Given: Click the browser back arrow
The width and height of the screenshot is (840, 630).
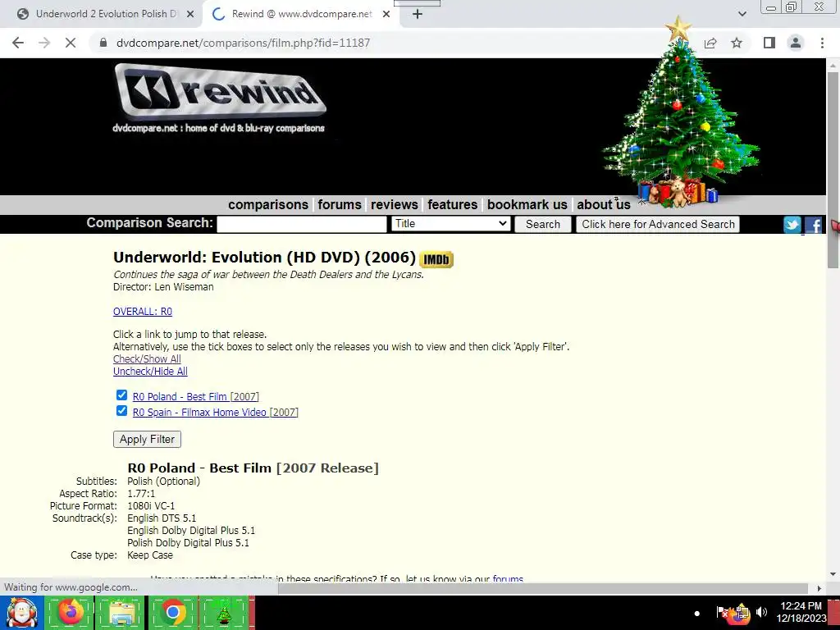Looking at the screenshot, I should [x=18, y=43].
